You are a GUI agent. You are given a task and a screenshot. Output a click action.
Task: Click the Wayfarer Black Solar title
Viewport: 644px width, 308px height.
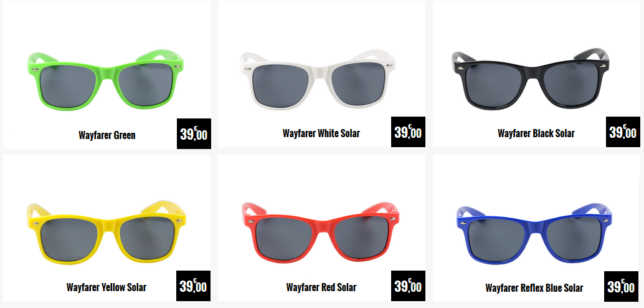tap(536, 133)
